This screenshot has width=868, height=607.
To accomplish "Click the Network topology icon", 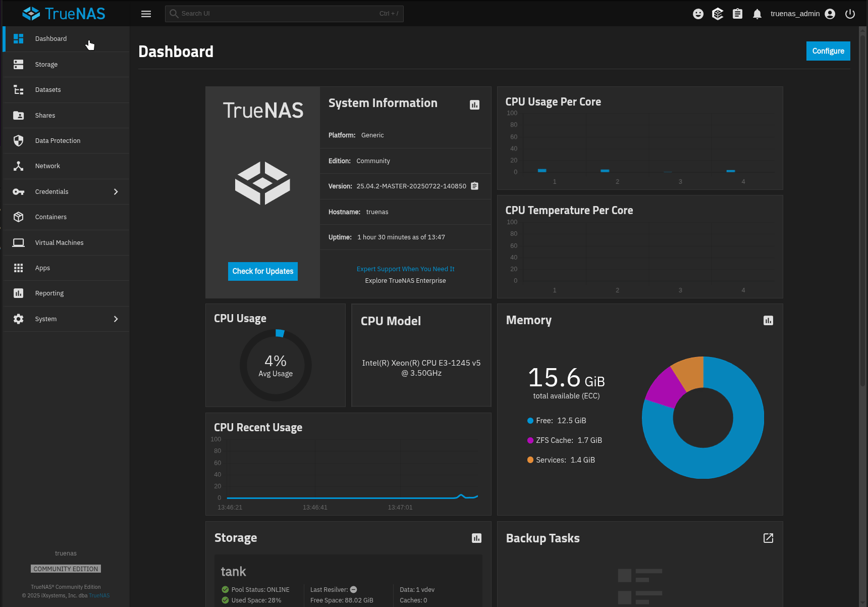I will click(x=19, y=166).
